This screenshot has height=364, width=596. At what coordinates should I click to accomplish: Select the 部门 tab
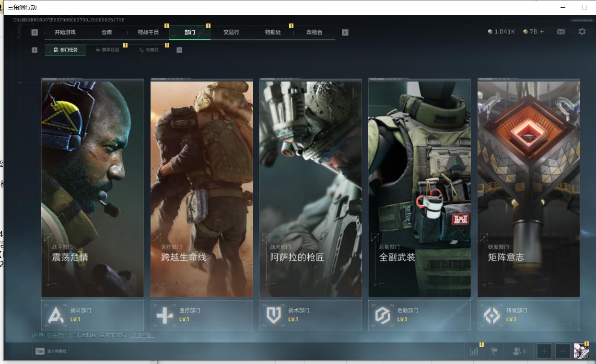pyautogui.click(x=190, y=32)
